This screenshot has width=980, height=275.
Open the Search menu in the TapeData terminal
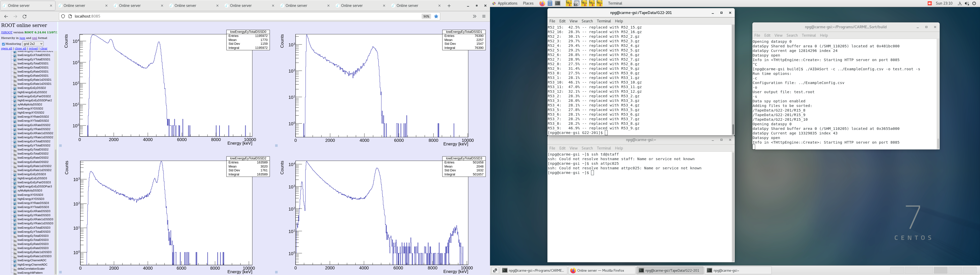pyautogui.click(x=587, y=21)
